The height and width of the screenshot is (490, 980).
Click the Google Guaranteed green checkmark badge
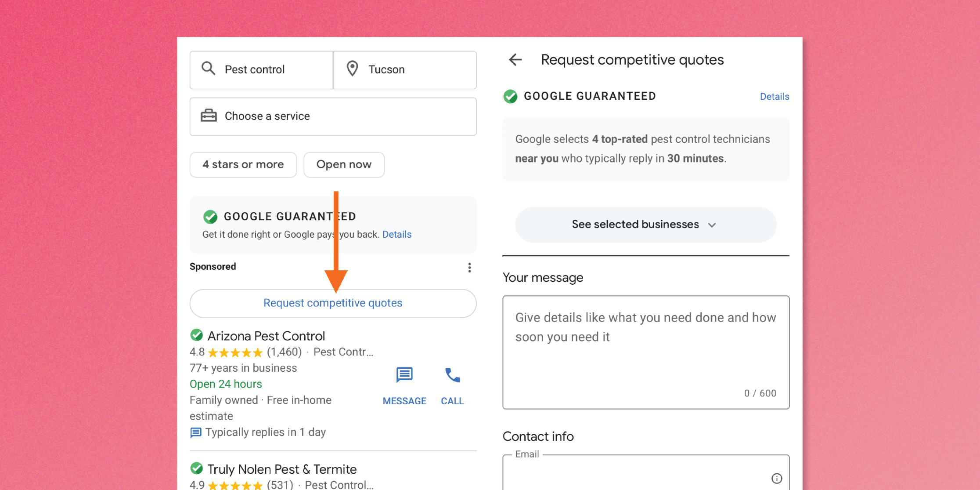[x=210, y=216]
